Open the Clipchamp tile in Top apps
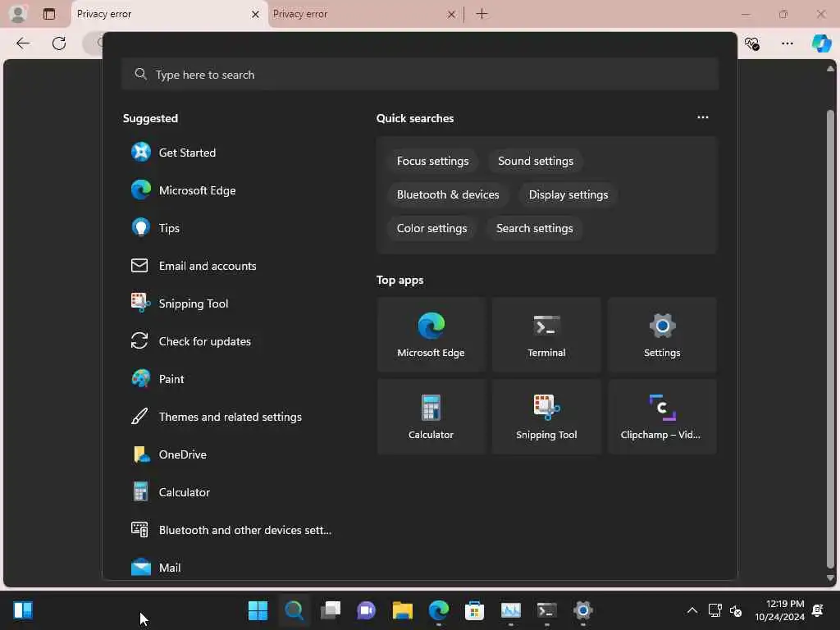Image resolution: width=840 pixels, height=630 pixels. pyautogui.click(x=662, y=417)
